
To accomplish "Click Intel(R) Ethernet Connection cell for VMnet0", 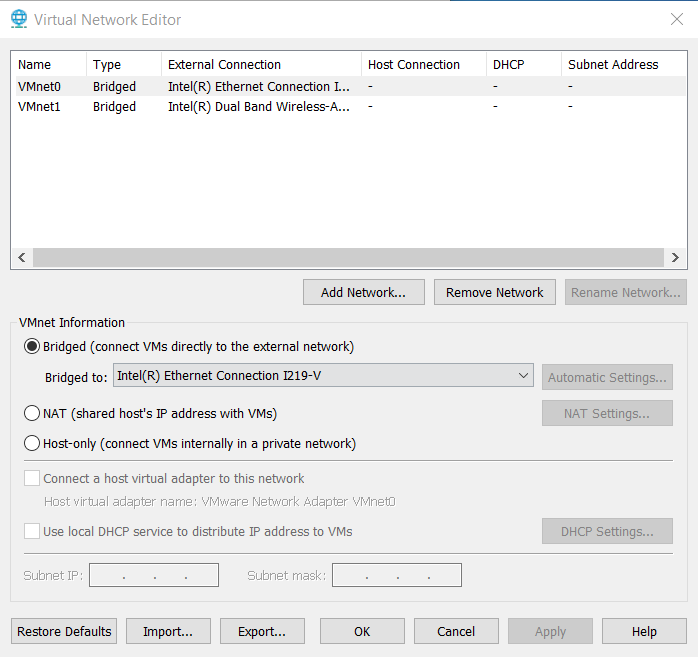I will click(x=259, y=86).
